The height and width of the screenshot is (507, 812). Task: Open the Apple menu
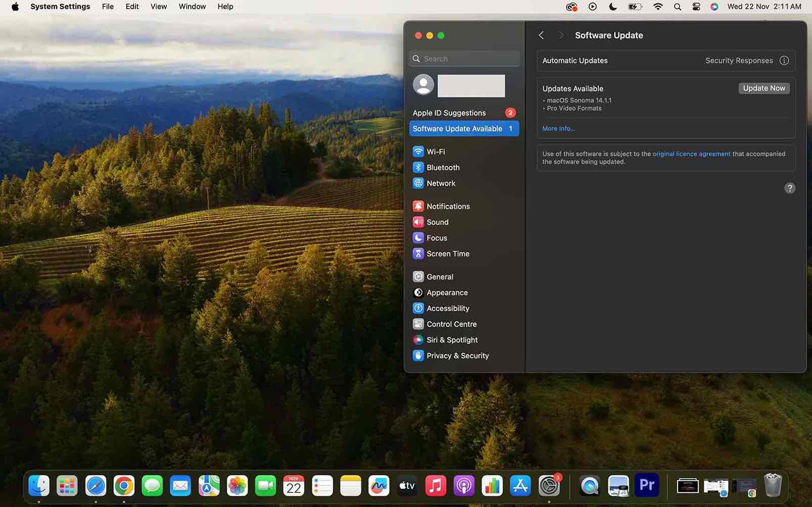pos(15,7)
